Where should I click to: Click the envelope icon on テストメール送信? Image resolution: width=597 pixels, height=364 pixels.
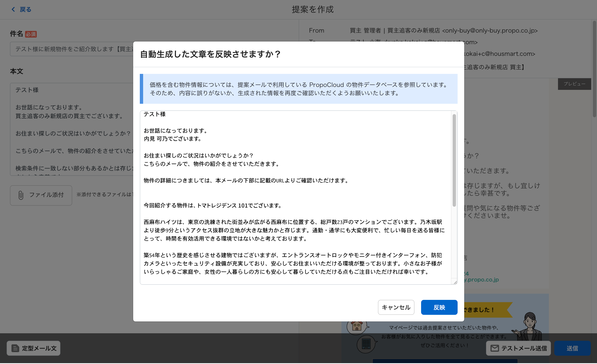[494, 348]
